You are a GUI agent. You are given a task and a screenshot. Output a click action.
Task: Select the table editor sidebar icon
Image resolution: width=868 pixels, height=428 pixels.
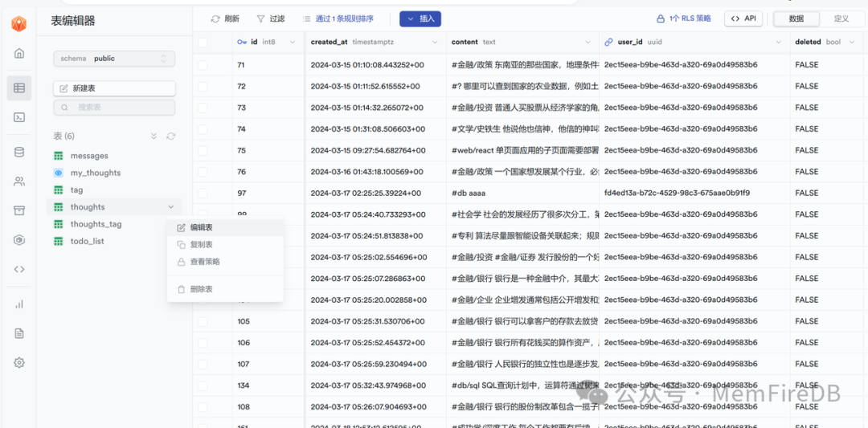(18, 88)
